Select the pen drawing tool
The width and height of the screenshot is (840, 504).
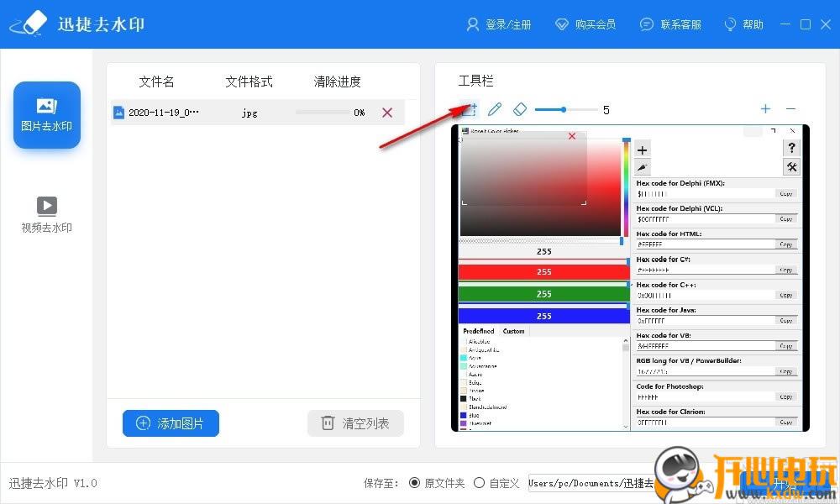click(x=496, y=109)
